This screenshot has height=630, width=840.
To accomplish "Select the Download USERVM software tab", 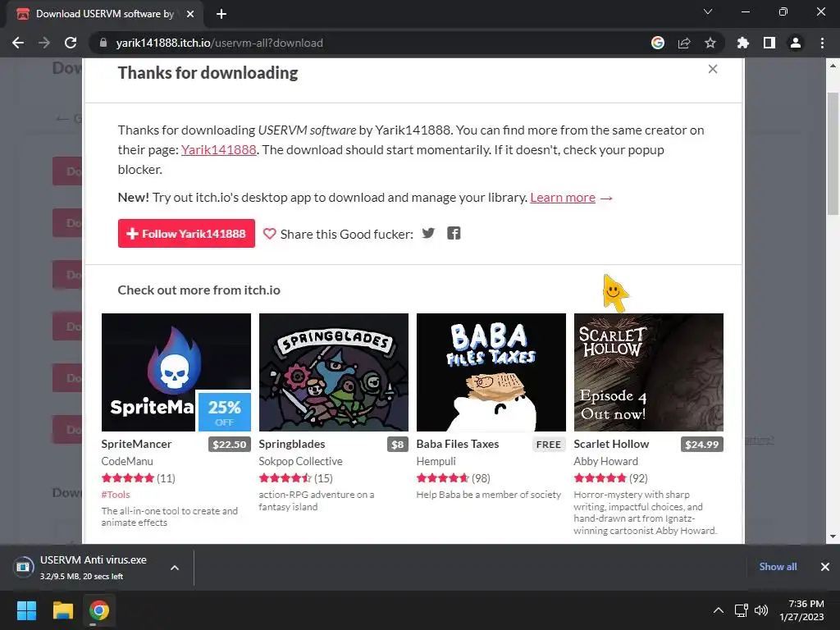I will [105, 14].
